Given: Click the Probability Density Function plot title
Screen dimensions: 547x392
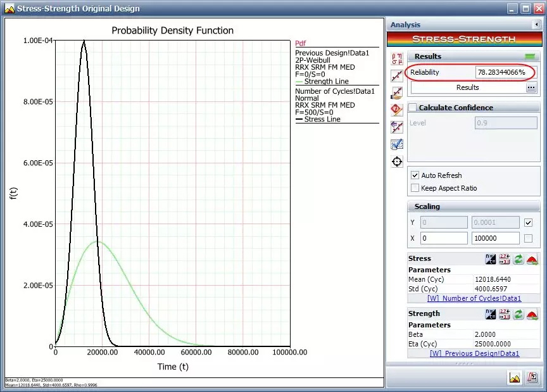Looking at the screenshot, I should pyautogui.click(x=172, y=30).
